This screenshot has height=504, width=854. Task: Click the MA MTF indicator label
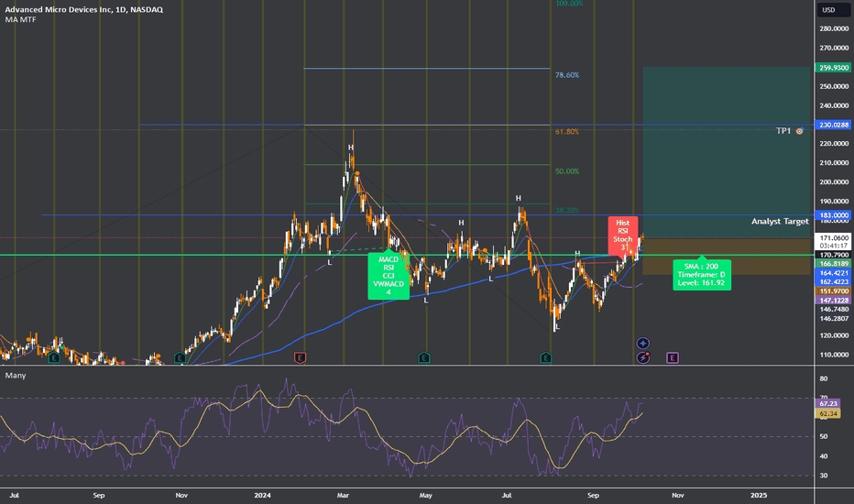tap(21, 19)
